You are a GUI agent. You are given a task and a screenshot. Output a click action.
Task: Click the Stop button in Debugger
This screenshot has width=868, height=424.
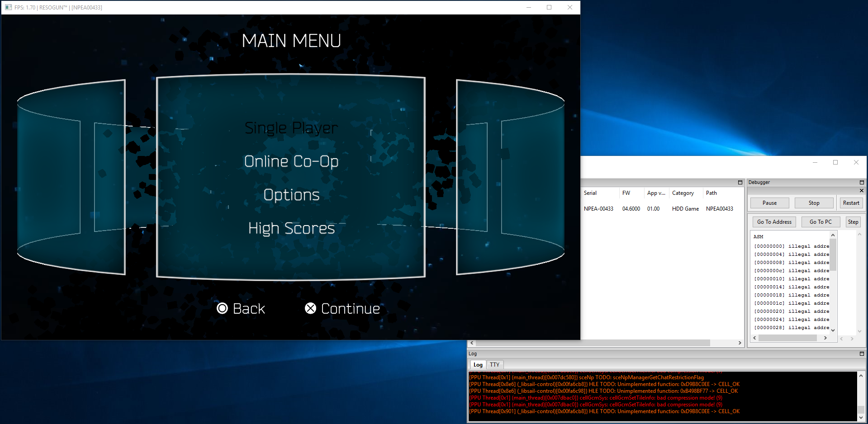click(814, 203)
